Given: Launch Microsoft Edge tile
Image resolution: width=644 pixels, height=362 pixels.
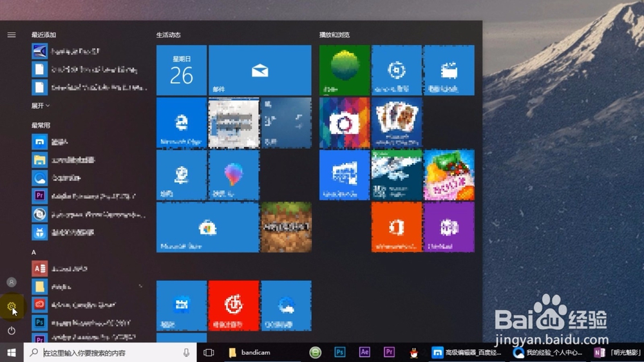Looking at the screenshot, I should coord(182,122).
